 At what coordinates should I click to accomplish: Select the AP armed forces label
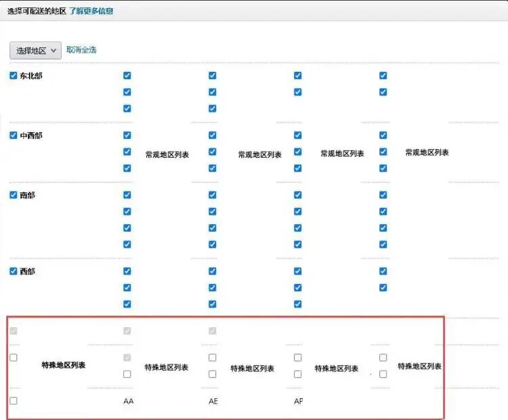(x=299, y=401)
